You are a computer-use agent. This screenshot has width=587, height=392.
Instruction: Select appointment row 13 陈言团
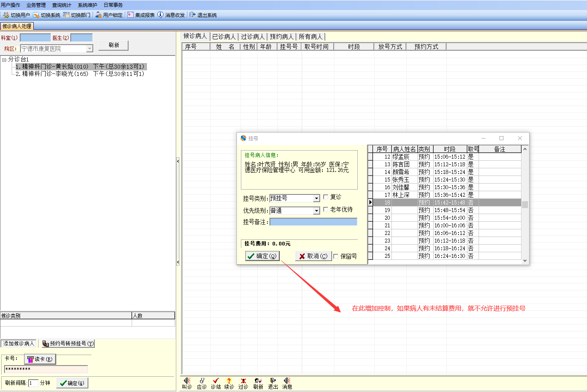point(447,165)
